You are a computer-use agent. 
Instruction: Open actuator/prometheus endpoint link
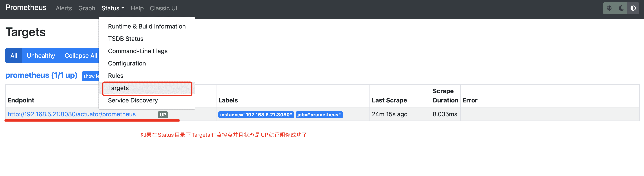pyautogui.click(x=72, y=114)
